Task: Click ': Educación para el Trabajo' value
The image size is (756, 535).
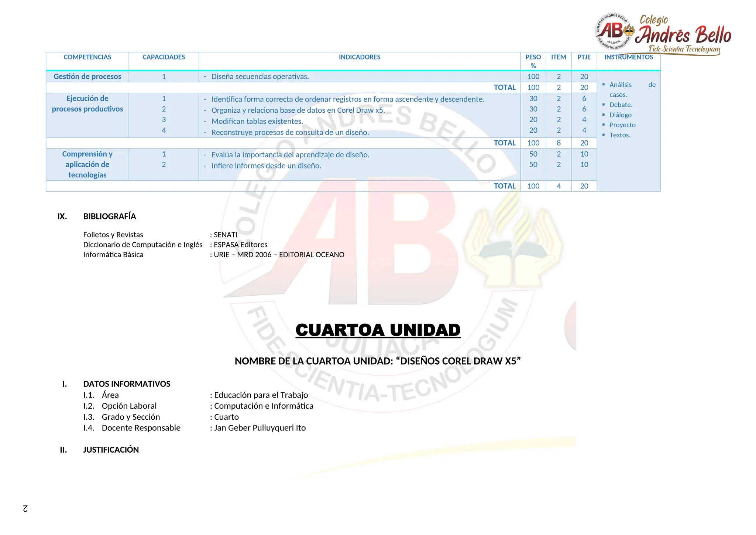Action: pos(259,395)
